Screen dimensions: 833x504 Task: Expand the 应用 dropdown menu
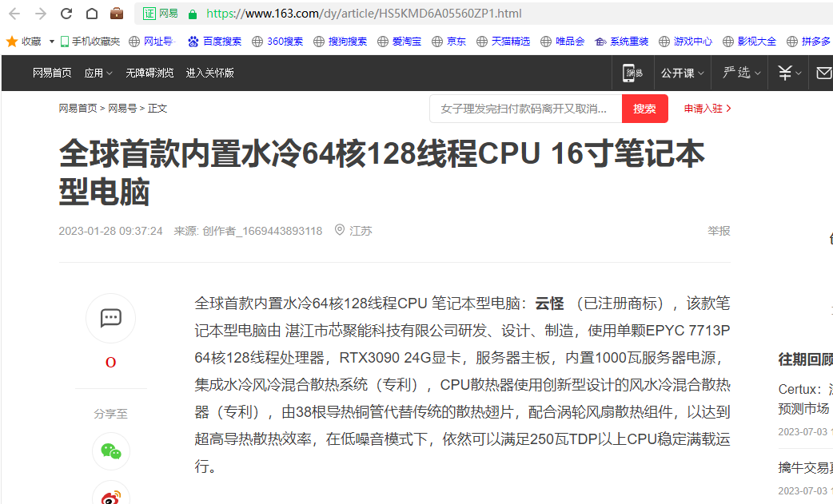98,73
